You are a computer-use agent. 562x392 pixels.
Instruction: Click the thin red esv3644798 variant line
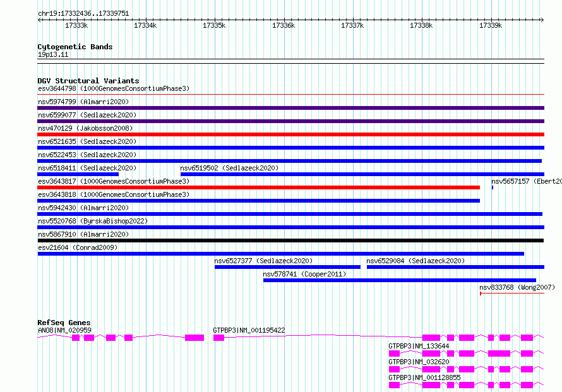[290, 95]
